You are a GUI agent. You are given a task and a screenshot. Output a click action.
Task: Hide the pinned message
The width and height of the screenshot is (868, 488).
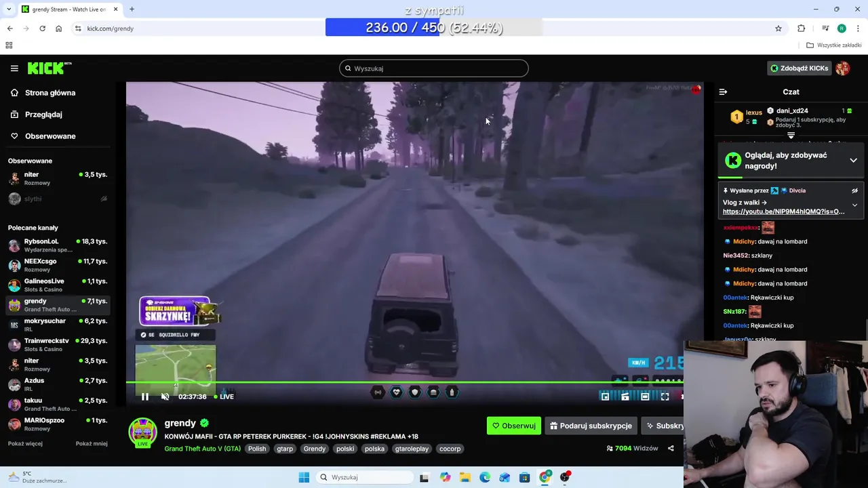pos(854,191)
